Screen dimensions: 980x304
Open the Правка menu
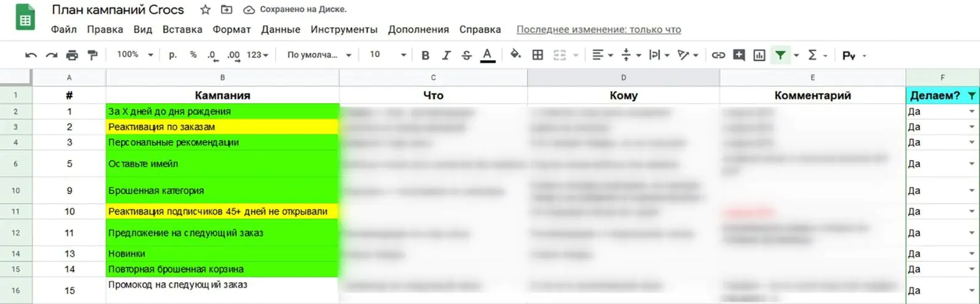tap(105, 29)
